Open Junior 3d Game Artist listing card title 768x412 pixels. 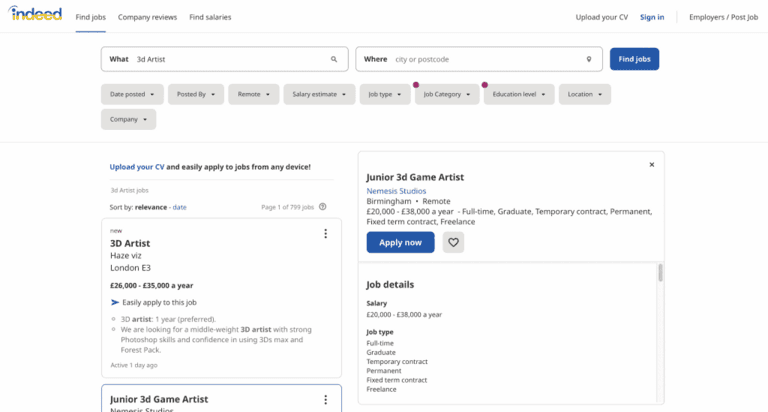tap(159, 399)
